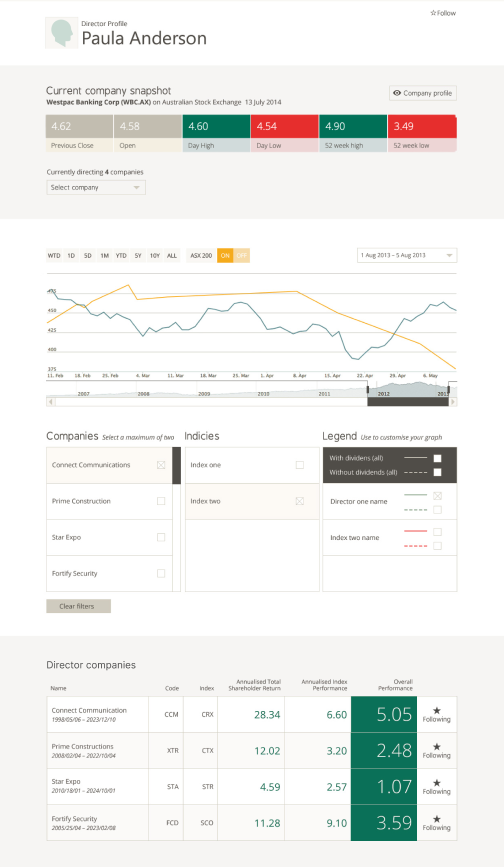
Task: Click the ASX 200 label button
Action: [201, 255]
